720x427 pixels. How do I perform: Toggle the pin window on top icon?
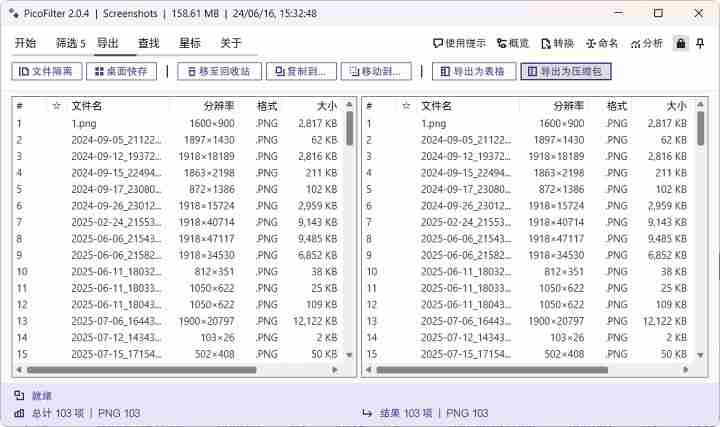click(702, 44)
